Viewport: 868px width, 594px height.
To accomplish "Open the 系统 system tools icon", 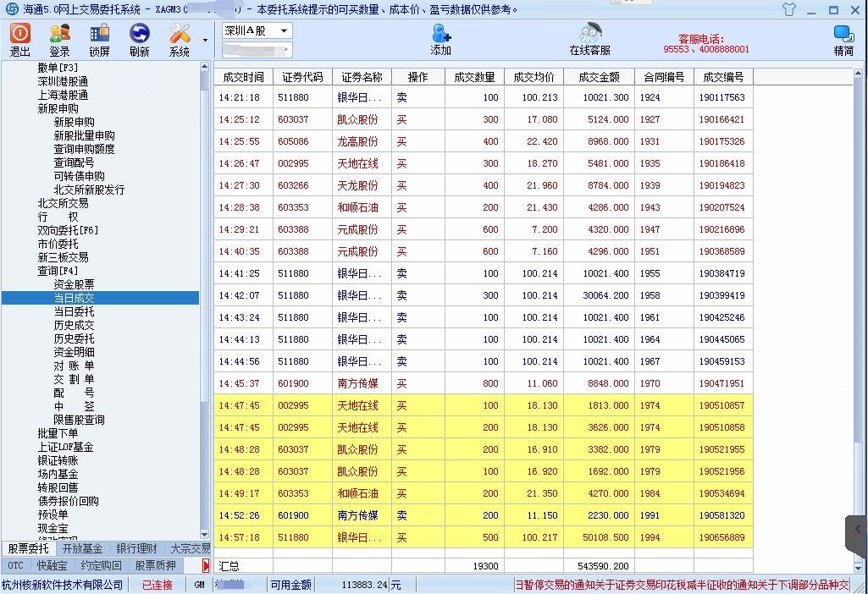I will tap(180, 39).
